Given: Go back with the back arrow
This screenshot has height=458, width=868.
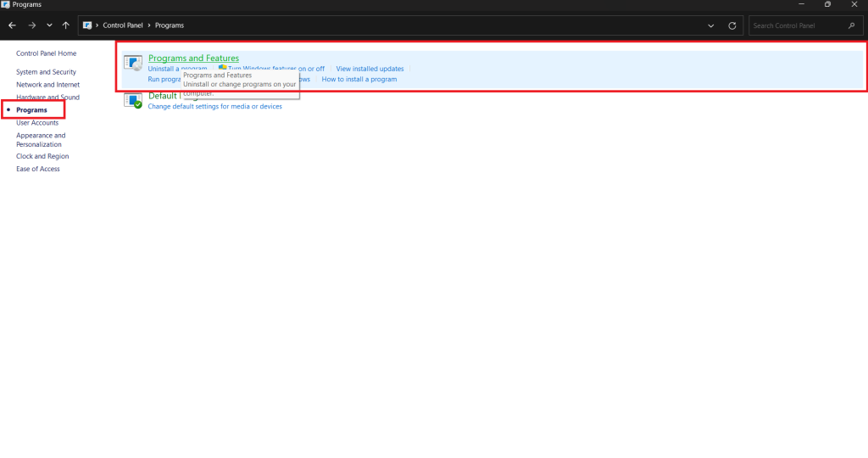Looking at the screenshot, I should [12, 25].
